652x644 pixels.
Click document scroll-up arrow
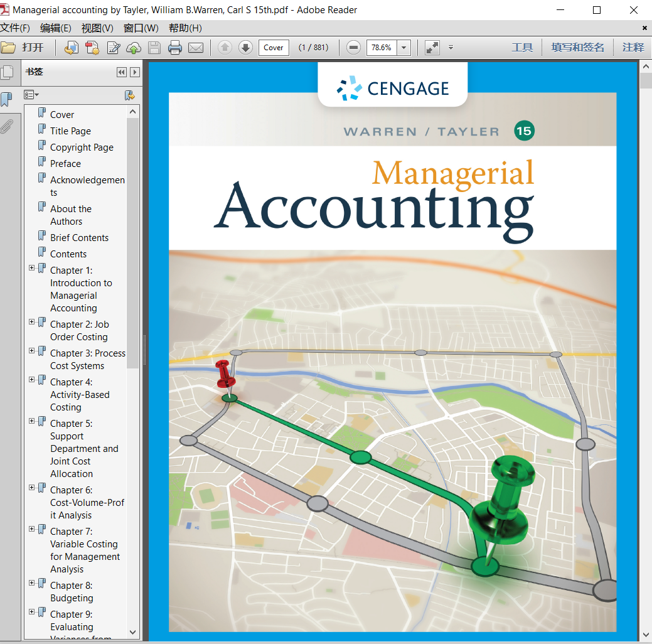tap(645, 67)
